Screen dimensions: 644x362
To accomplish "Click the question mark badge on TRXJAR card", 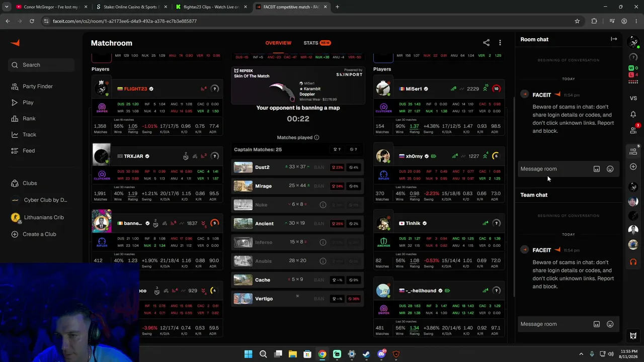I will pos(215,156).
